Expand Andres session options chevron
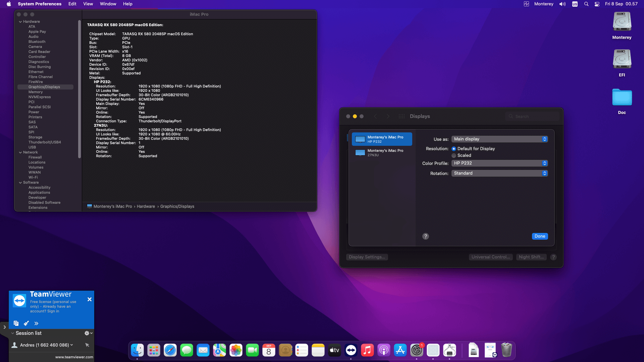 (71, 345)
